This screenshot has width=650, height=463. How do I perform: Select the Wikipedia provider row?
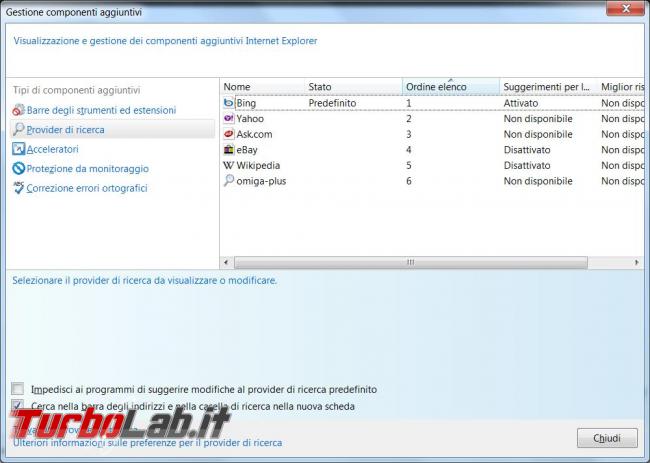coord(432,165)
